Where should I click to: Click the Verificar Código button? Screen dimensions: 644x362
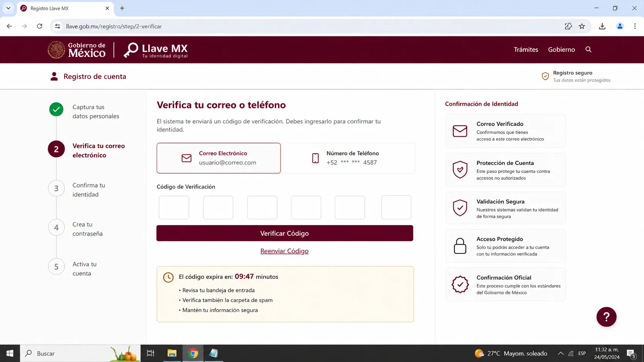pyautogui.click(x=285, y=233)
